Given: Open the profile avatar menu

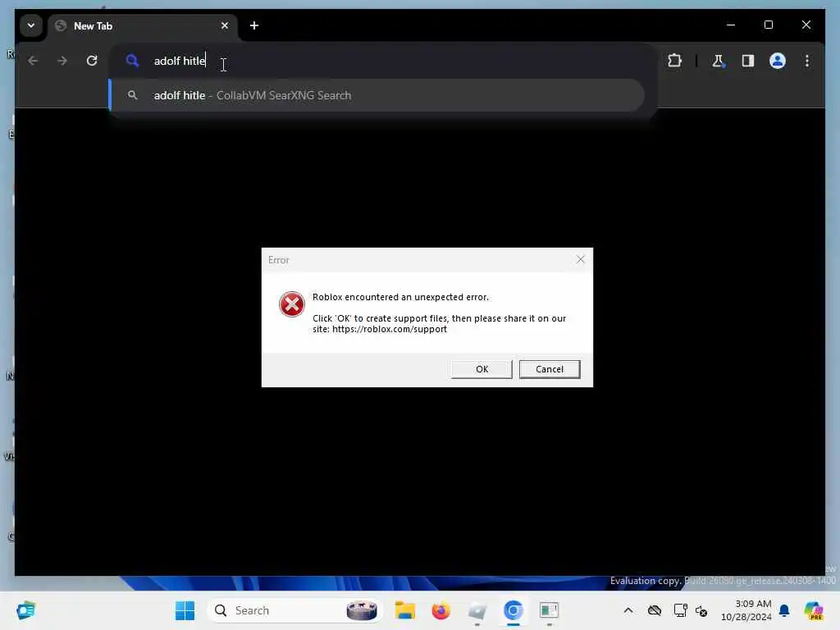Looking at the screenshot, I should [x=778, y=61].
